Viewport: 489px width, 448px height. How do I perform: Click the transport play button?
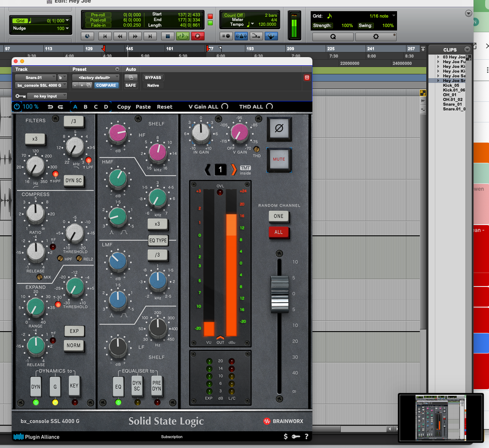(183, 36)
